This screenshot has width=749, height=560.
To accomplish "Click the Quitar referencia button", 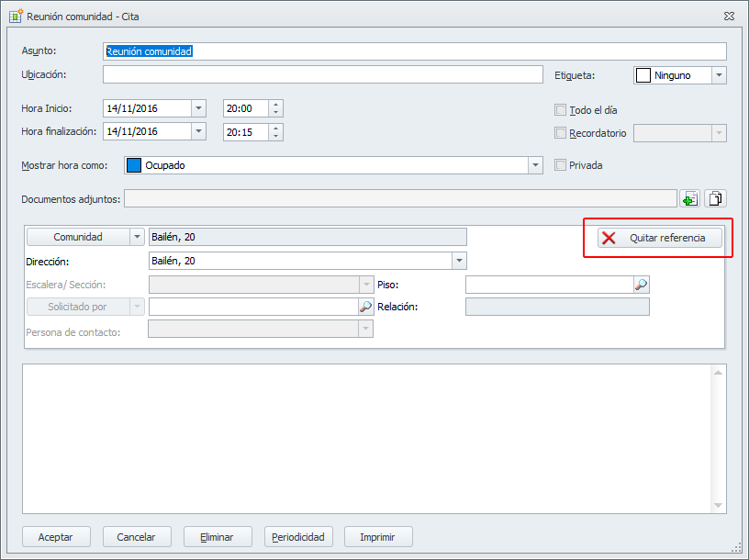I will (660, 238).
